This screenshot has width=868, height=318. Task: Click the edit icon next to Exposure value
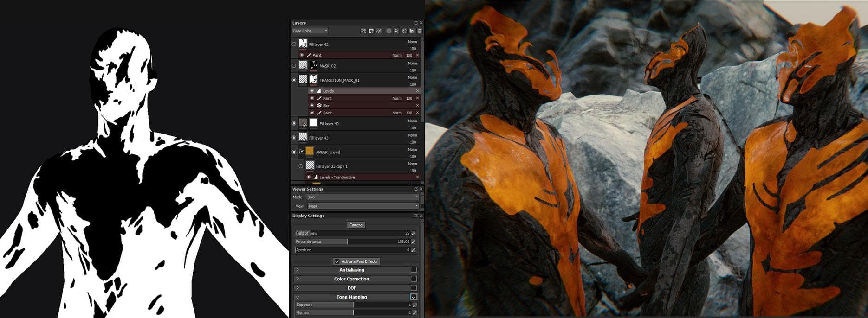(414, 305)
